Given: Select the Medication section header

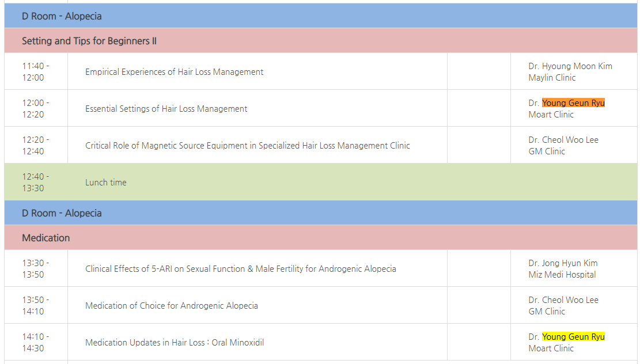Looking at the screenshot, I should [x=46, y=238].
